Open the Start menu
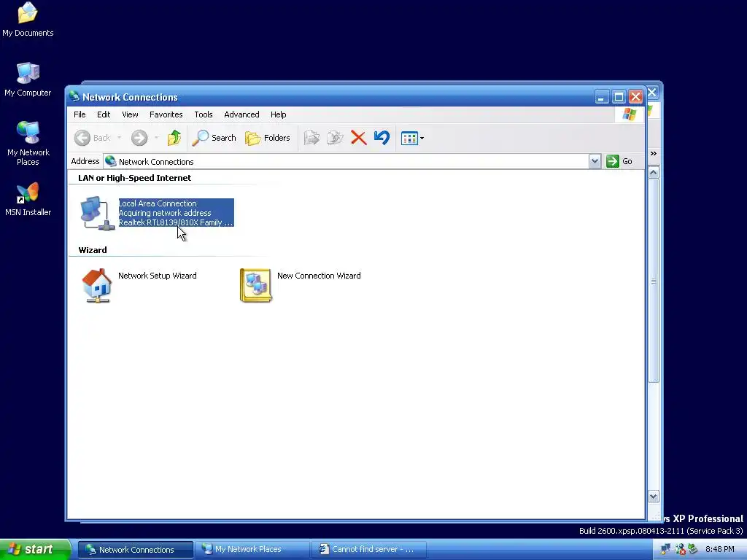Screen dimensions: 747x560 [x=35, y=550]
